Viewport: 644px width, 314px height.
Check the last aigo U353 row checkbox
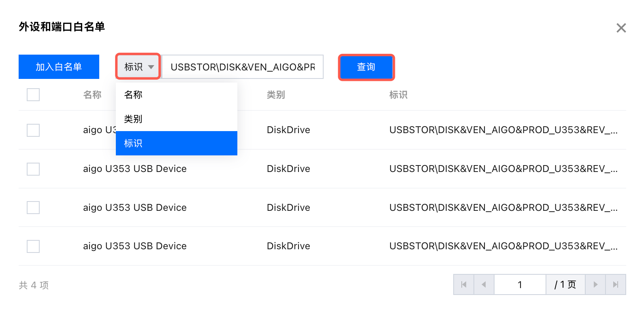coord(33,246)
